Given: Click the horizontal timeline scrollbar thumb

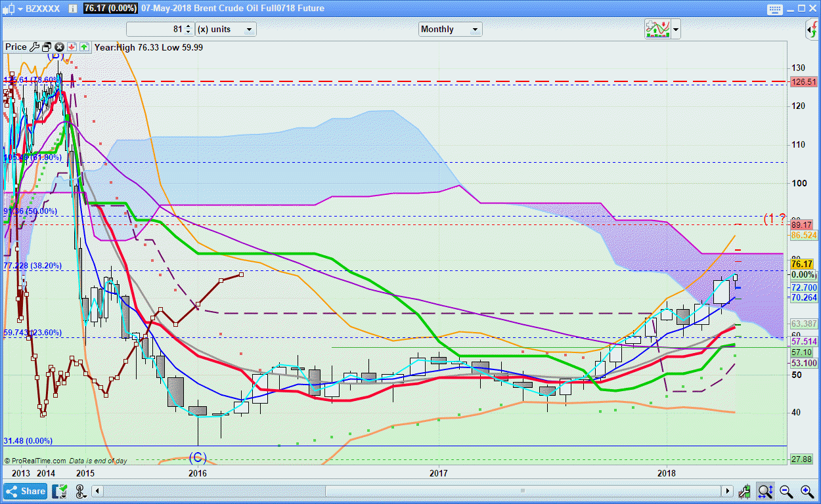Looking at the screenshot, I should pyautogui.click(x=523, y=491).
